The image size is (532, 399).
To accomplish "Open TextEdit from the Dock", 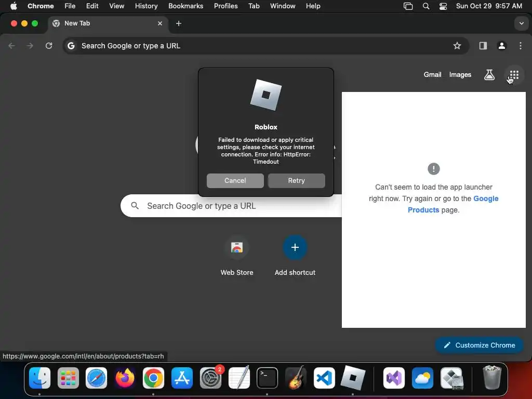I will (239, 378).
